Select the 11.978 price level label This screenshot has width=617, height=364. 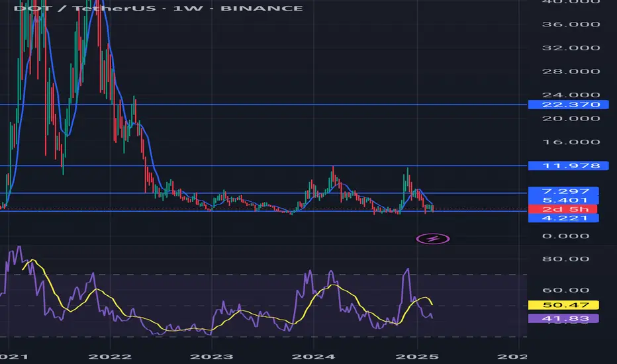pyautogui.click(x=568, y=165)
